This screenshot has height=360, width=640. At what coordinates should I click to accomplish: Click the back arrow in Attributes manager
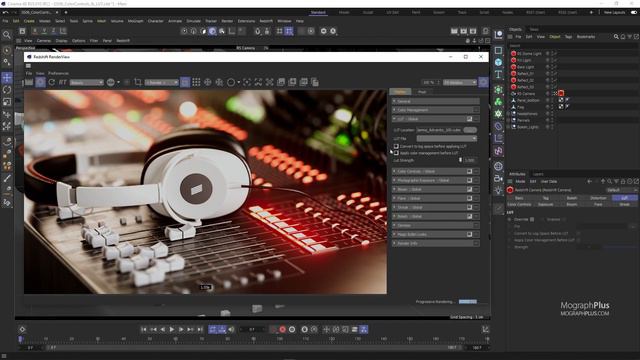coord(589,182)
